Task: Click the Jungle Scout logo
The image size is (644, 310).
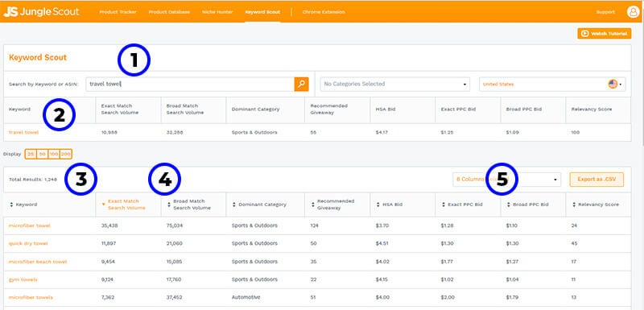Action: [42, 11]
